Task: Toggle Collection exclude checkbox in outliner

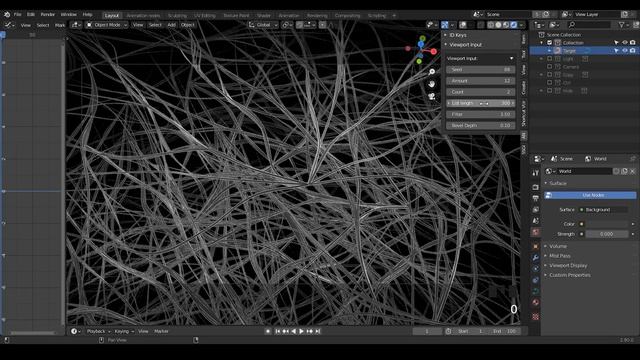Action: 549,42
